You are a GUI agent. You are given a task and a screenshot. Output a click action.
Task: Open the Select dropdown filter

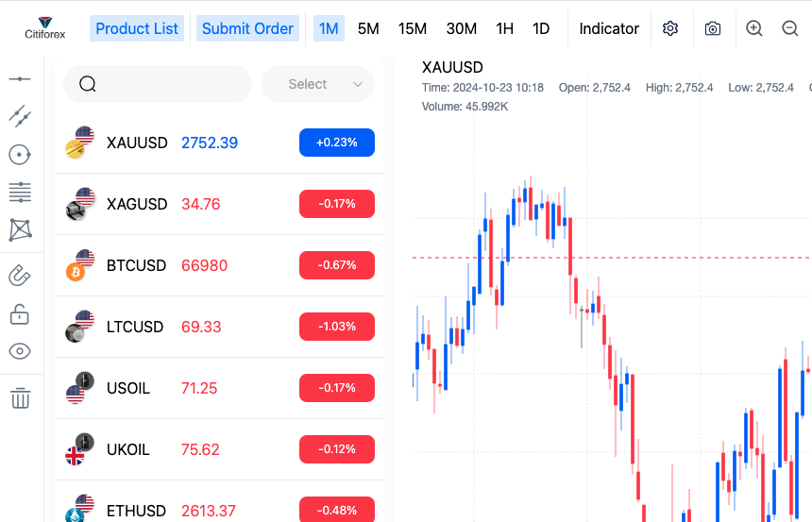point(317,84)
